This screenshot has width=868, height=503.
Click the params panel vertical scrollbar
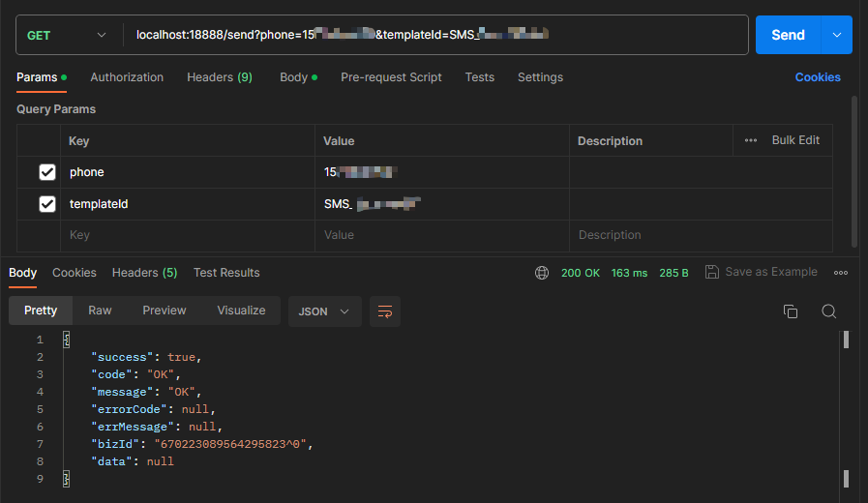[x=854, y=172]
